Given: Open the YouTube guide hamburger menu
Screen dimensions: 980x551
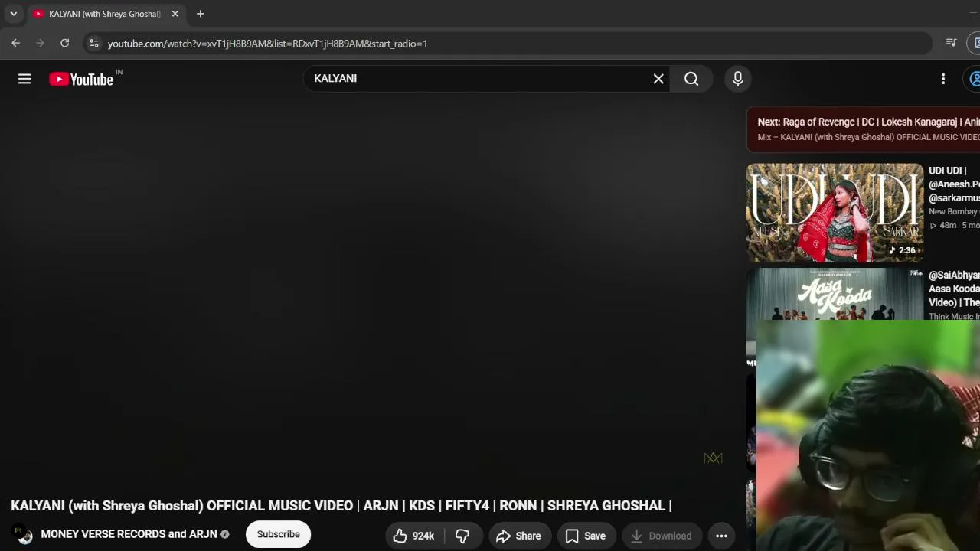Looking at the screenshot, I should click(x=24, y=79).
